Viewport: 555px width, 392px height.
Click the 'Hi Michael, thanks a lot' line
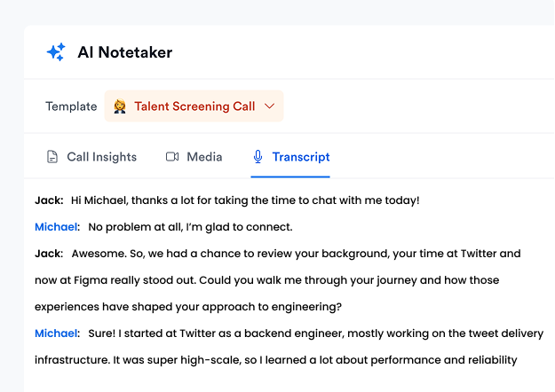[245, 200]
